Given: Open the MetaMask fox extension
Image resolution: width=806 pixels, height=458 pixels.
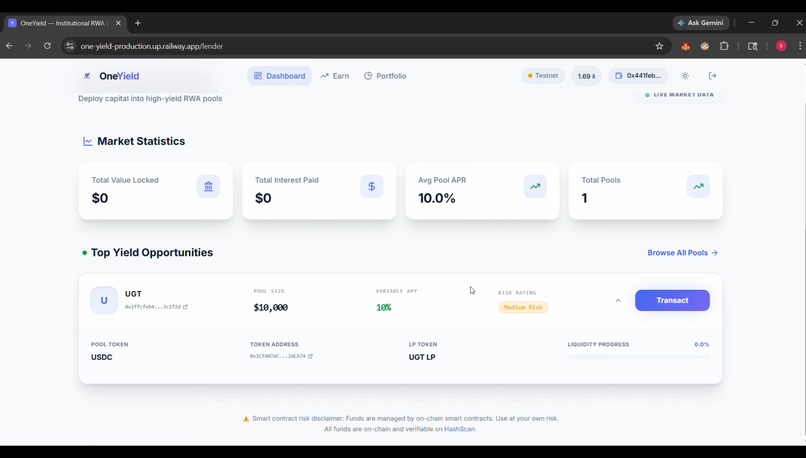Looking at the screenshot, I should click(685, 46).
